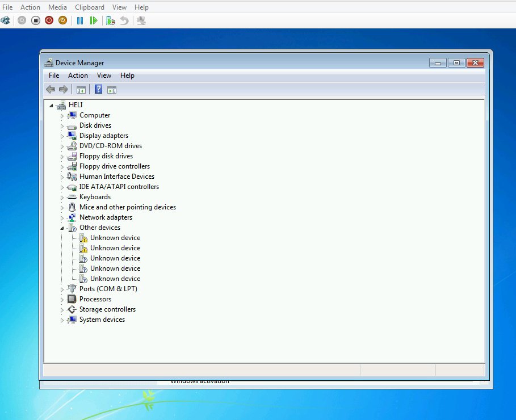Image resolution: width=516 pixels, height=420 pixels.
Task: Collapse the Other devices category
Action: click(x=62, y=227)
